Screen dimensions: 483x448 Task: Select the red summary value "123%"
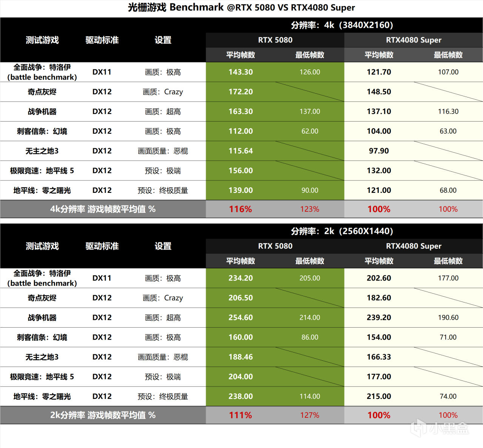coord(310,209)
